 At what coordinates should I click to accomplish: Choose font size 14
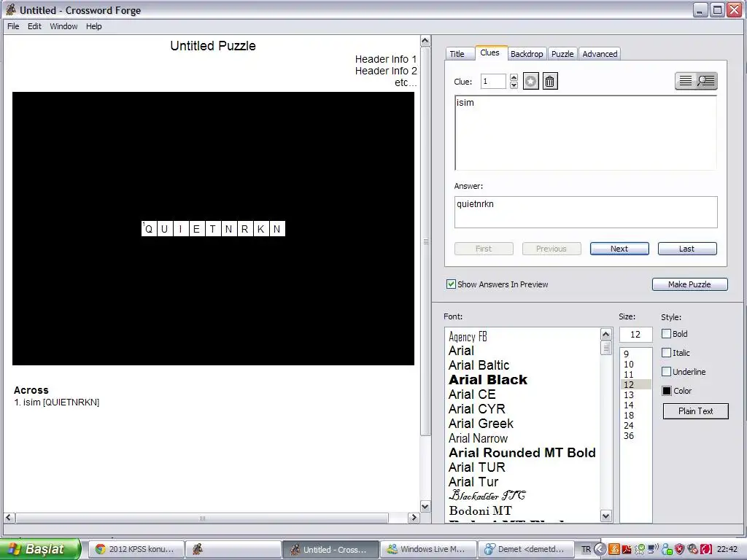[x=629, y=405]
